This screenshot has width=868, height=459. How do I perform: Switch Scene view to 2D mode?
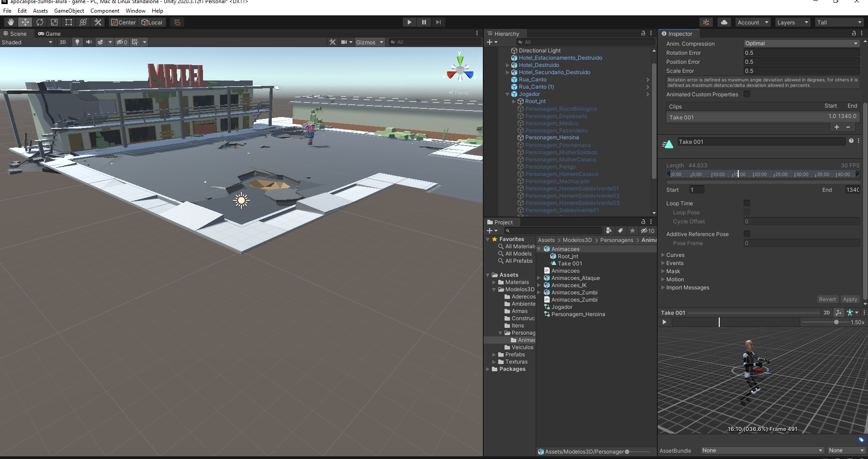pos(63,42)
